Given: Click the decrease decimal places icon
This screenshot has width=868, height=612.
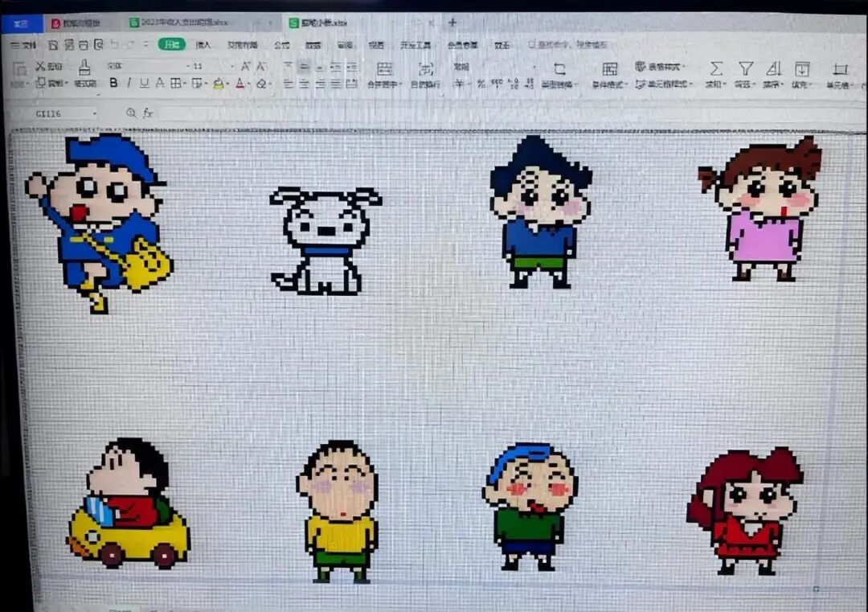Looking at the screenshot, I should pos(529,84).
